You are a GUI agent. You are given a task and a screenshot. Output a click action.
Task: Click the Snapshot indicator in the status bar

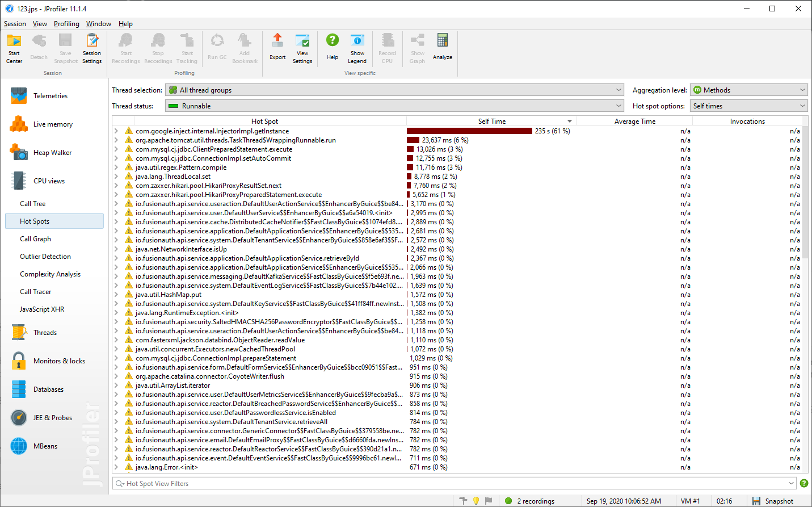pyautogui.click(x=773, y=501)
